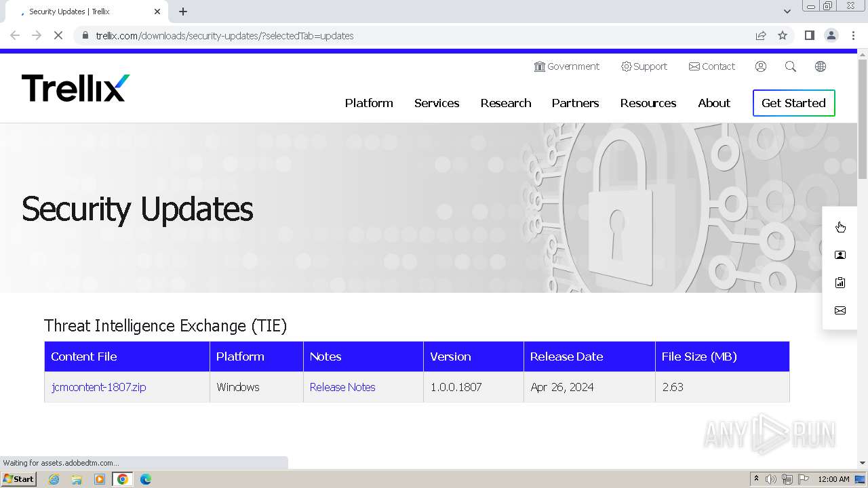Viewport: 868px width, 488px height.
Task: Click the page vertical scrollbar thumb
Action: 863,119
